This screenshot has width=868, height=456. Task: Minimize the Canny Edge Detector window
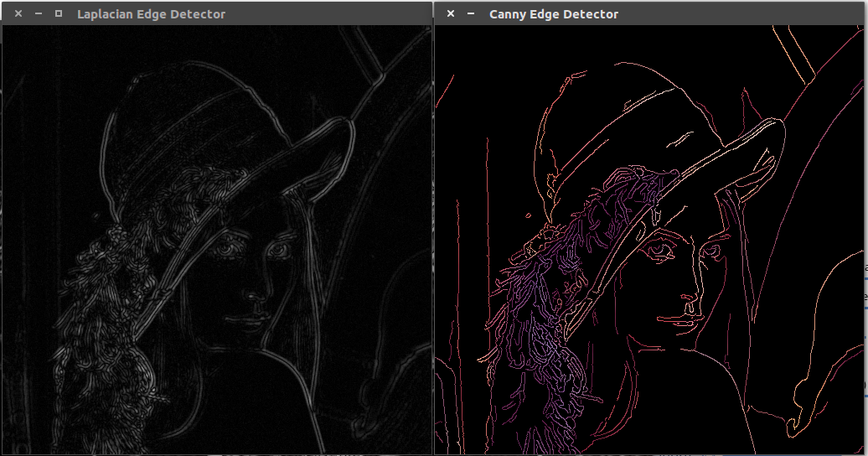coord(470,14)
